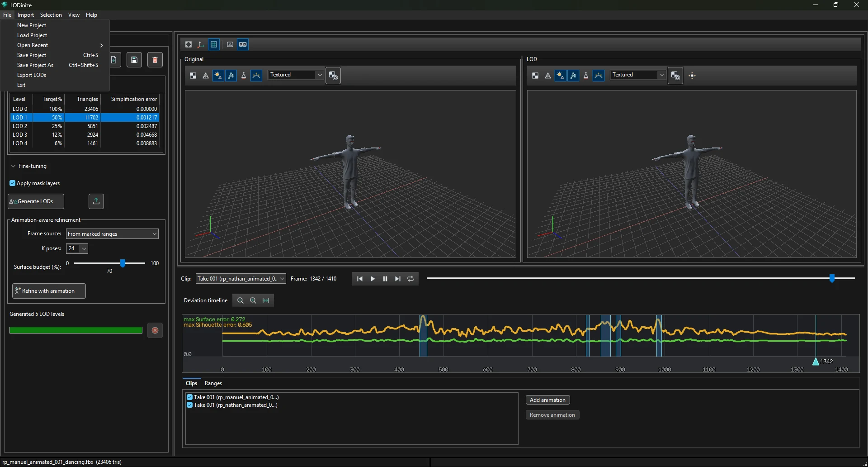This screenshot has height=467, width=868.
Task: Click the red trash delete icon
Action: (x=155, y=60)
